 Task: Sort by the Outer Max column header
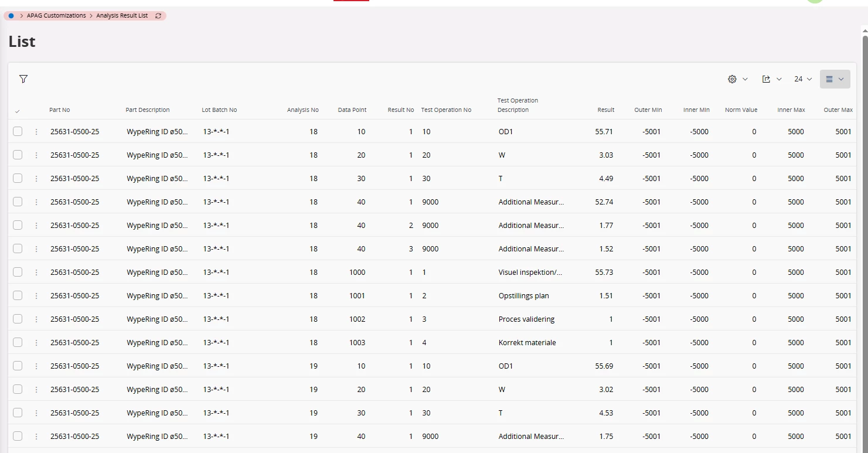pos(838,110)
